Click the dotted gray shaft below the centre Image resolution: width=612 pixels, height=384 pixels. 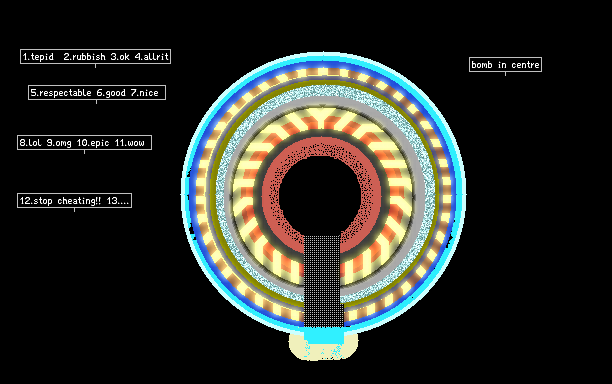[x=322, y=281]
